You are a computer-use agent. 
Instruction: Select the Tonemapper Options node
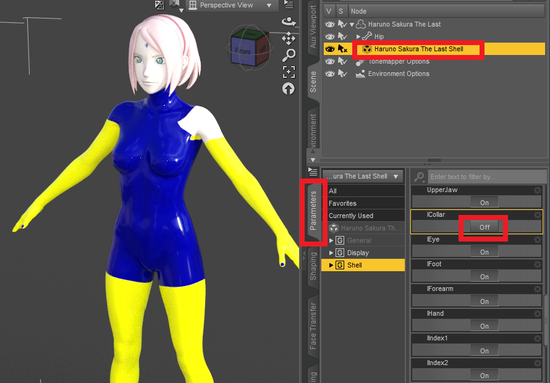pos(398,61)
